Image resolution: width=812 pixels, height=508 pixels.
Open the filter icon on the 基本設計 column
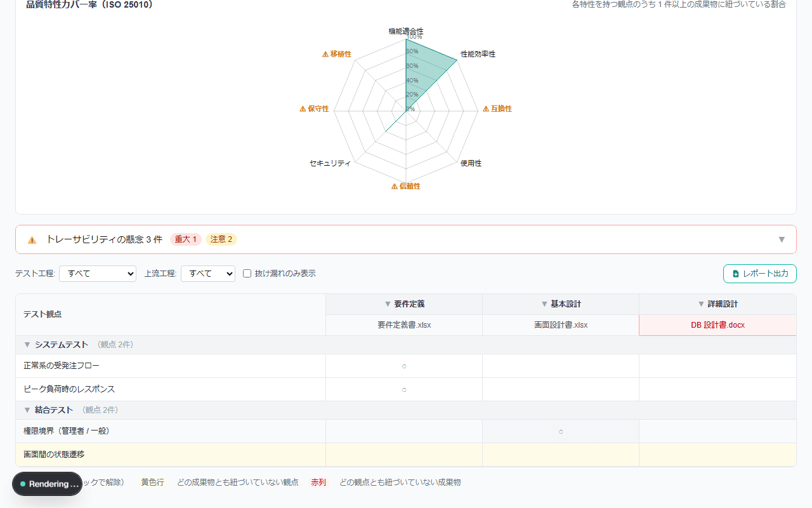(544, 304)
